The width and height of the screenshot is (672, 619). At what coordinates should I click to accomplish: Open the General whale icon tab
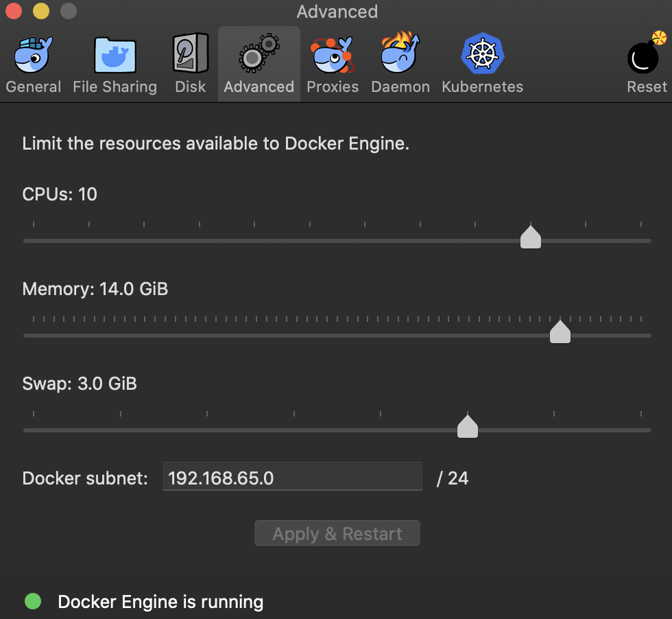coord(33,56)
